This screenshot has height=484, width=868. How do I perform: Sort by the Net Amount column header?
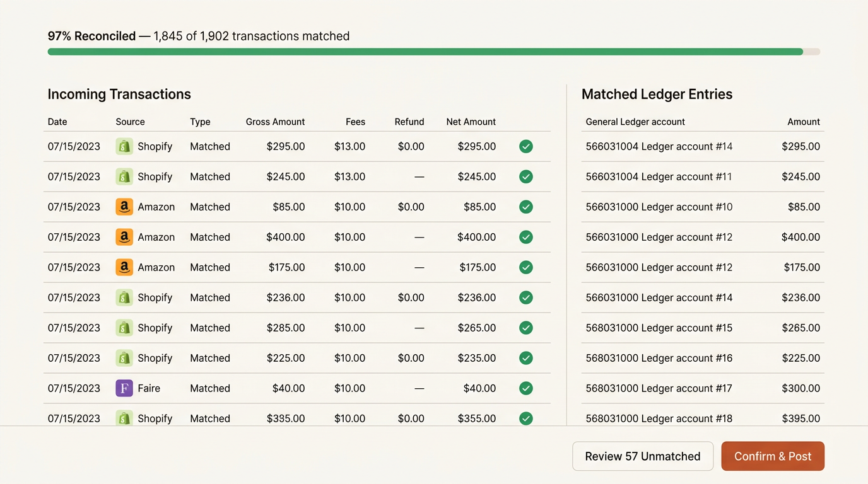[x=471, y=122]
